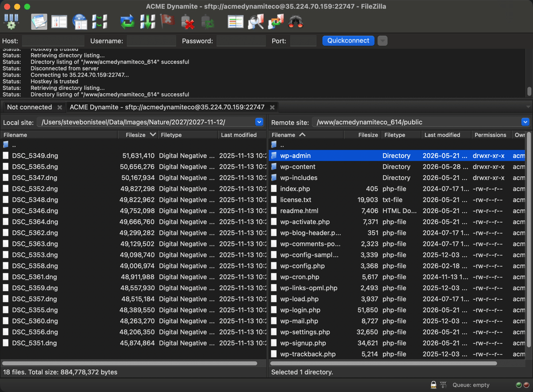Click the Port input field
This screenshot has width=533, height=392.
[x=303, y=41]
